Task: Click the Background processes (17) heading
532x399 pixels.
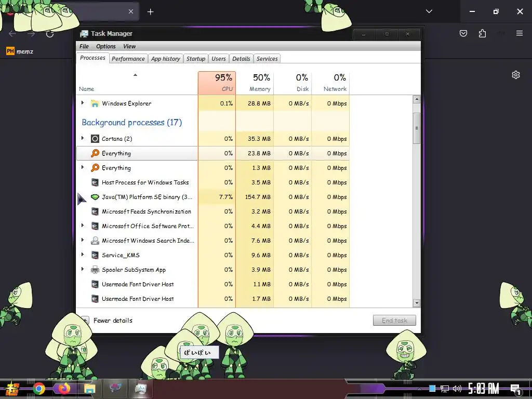Action: (131, 123)
